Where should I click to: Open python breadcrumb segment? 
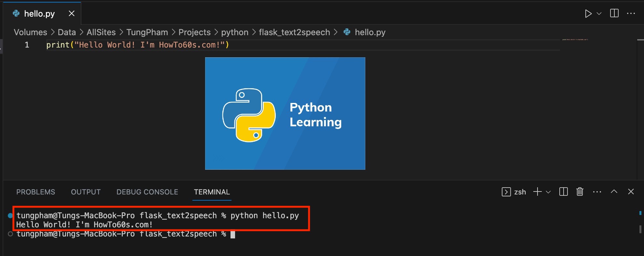pos(235,32)
